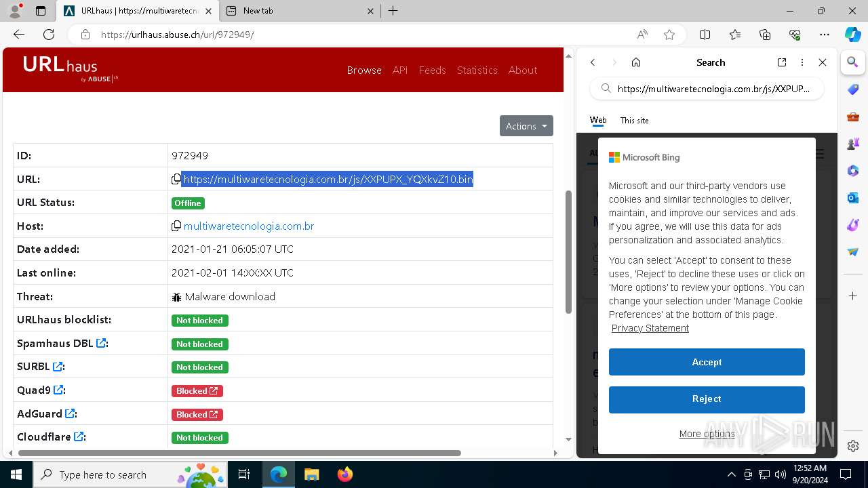Screen dimensions: 868x488
Task: Open the API page
Action: pos(400,70)
